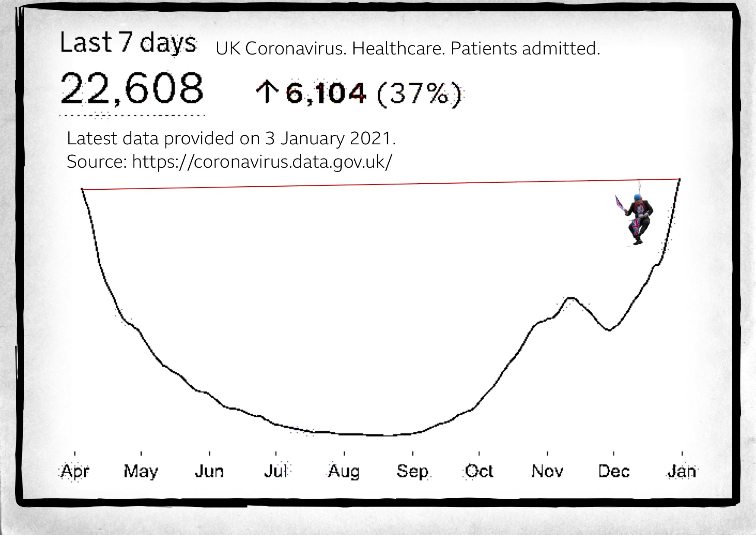Click the man hanging from the zipline
The image size is (756, 535).
(x=638, y=218)
